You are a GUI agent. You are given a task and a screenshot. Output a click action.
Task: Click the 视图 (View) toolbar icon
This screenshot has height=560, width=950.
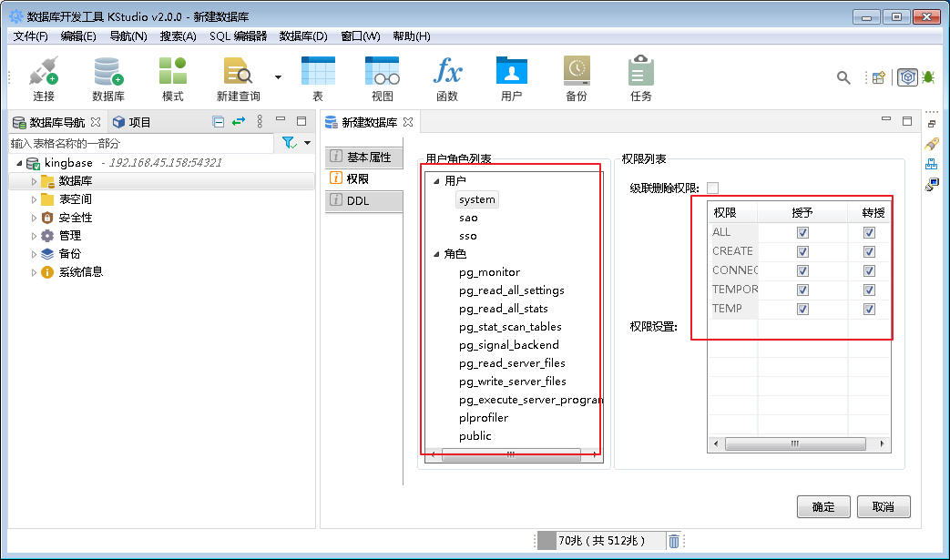coord(382,77)
